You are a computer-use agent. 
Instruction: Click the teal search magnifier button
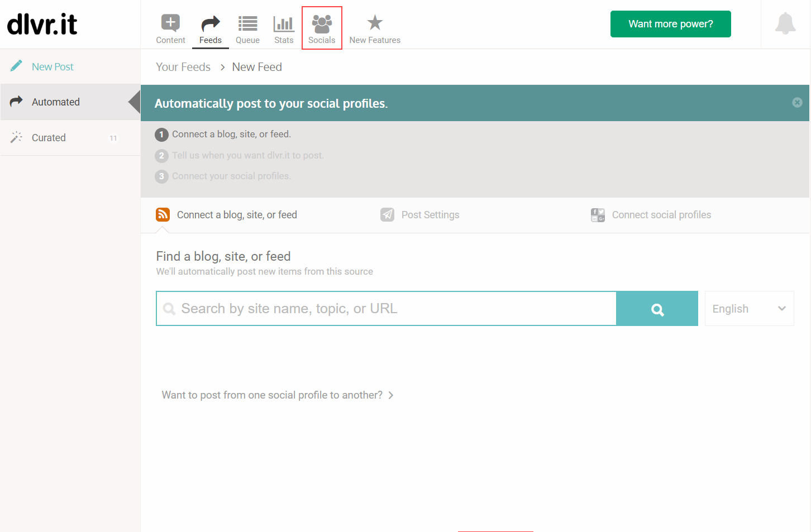click(x=657, y=309)
